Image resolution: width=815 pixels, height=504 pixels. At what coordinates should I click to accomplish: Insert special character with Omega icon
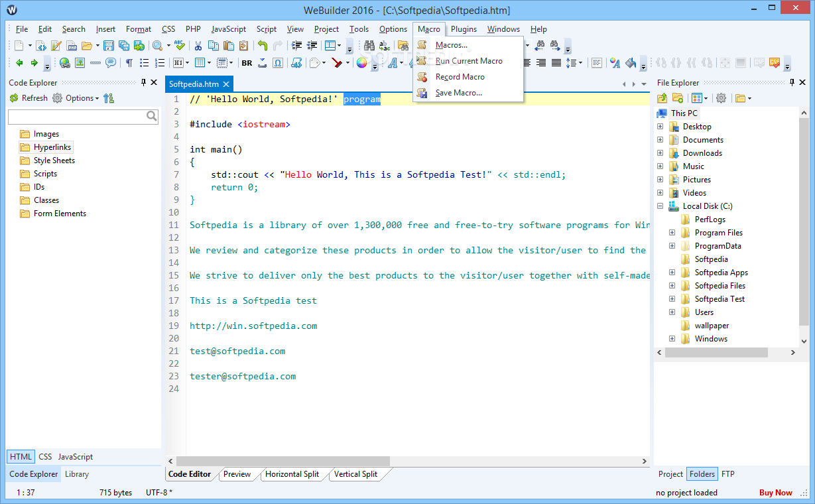(x=278, y=63)
